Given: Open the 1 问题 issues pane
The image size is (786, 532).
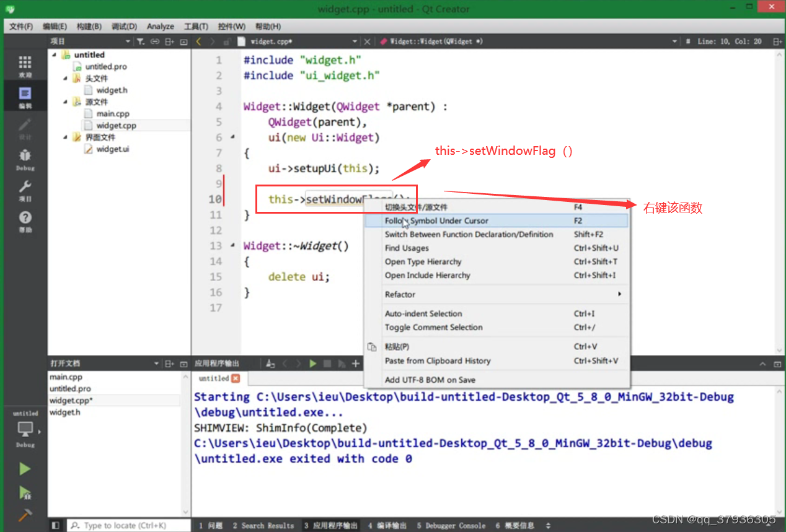Looking at the screenshot, I should tap(211, 525).
